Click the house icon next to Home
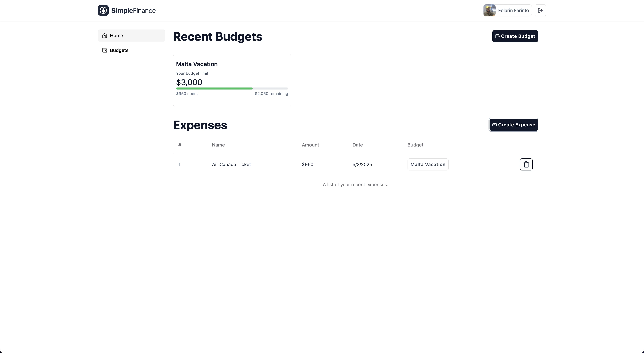This screenshot has width=644, height=353. [105, 36]
